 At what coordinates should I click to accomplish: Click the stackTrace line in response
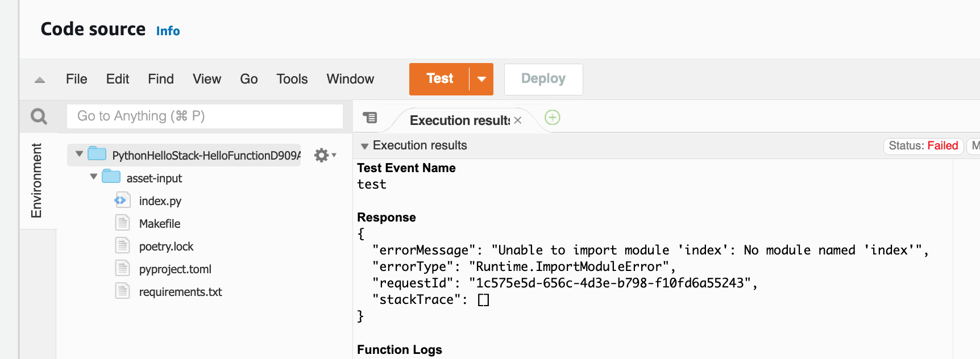430,300
